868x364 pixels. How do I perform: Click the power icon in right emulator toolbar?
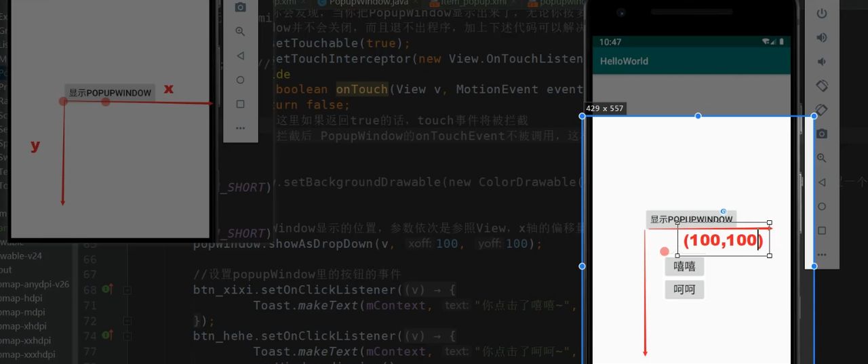click(822, 13)
